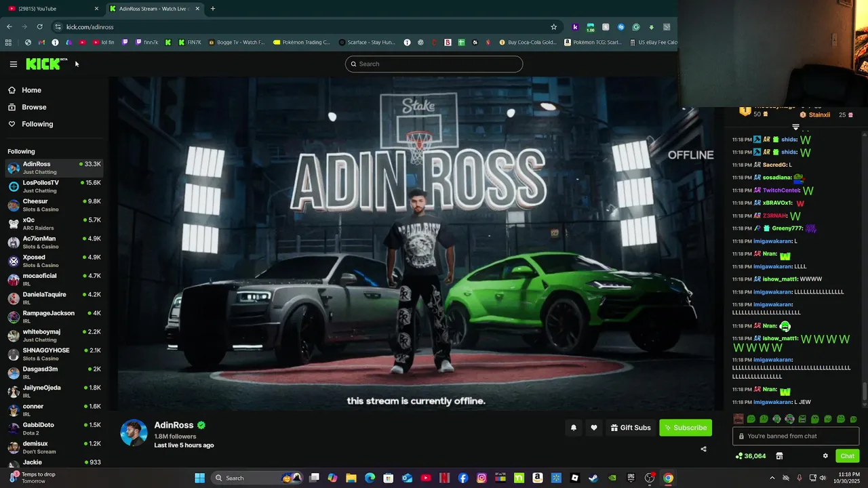This screenshot has height=488, width=868.
Task: Open RampageJackson channel in sidebar
Action: (x=54, y=317)
